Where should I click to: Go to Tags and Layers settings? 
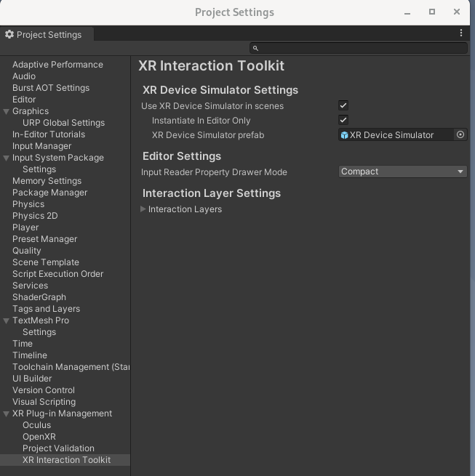(x=46, y=309)
